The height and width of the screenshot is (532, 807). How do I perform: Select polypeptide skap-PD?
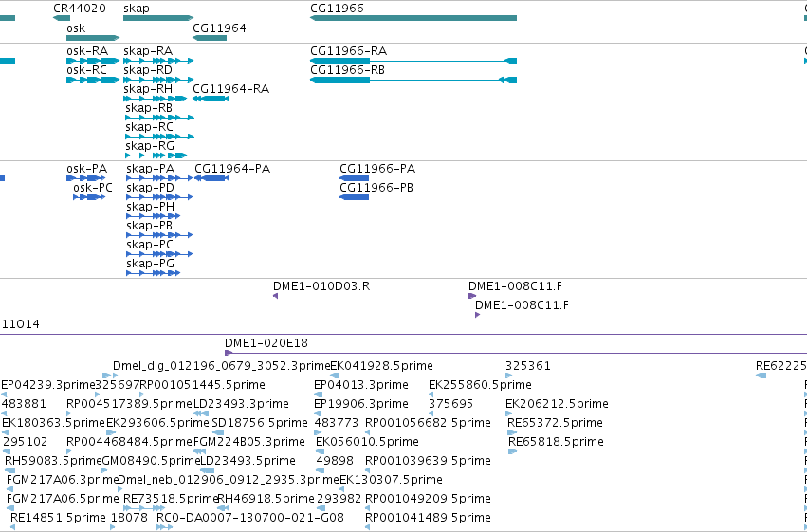click(x=159, y=197)
